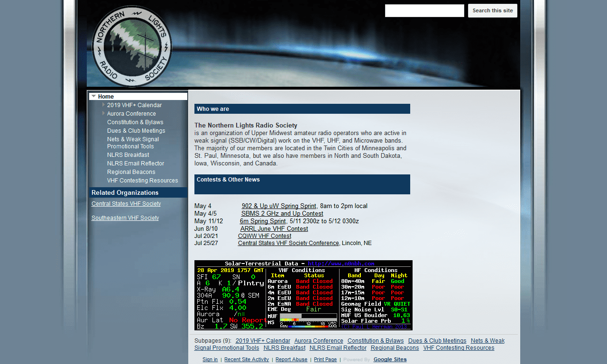Image resolution: width=607 pixels, height=364 pixels.
Task: Open 902 & Up uW Spring Sprint link
Action: tap(279, 206)
